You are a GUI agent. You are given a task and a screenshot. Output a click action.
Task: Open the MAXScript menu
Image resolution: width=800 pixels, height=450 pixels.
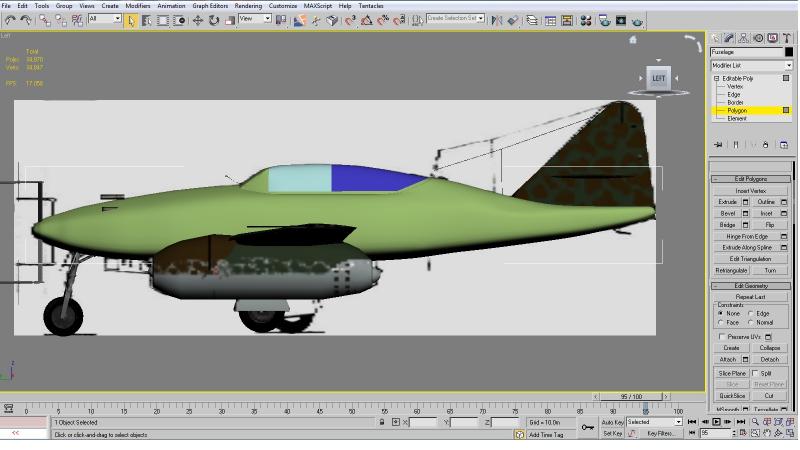(317, 6)
